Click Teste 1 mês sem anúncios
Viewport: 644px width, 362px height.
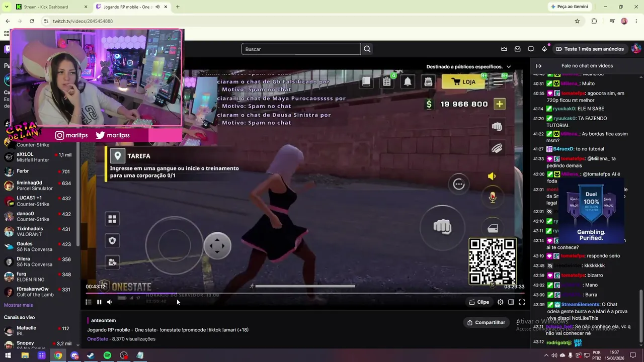tap(590, 49)
